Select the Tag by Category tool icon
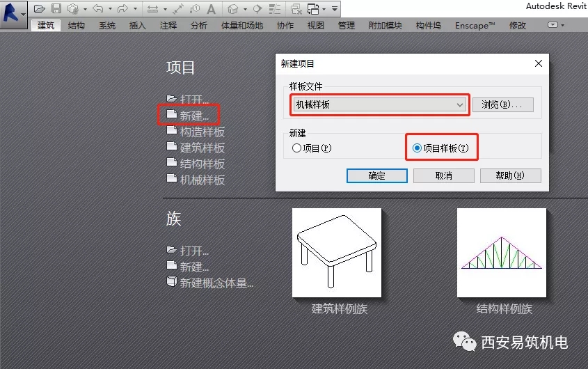Screen dimensions: 588x369 [x=195, y=8]
